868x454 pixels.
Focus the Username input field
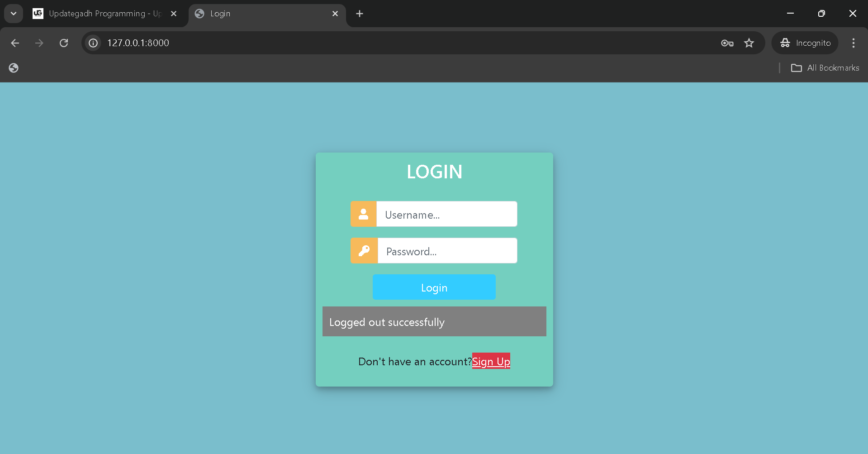(x=446, y=214)
